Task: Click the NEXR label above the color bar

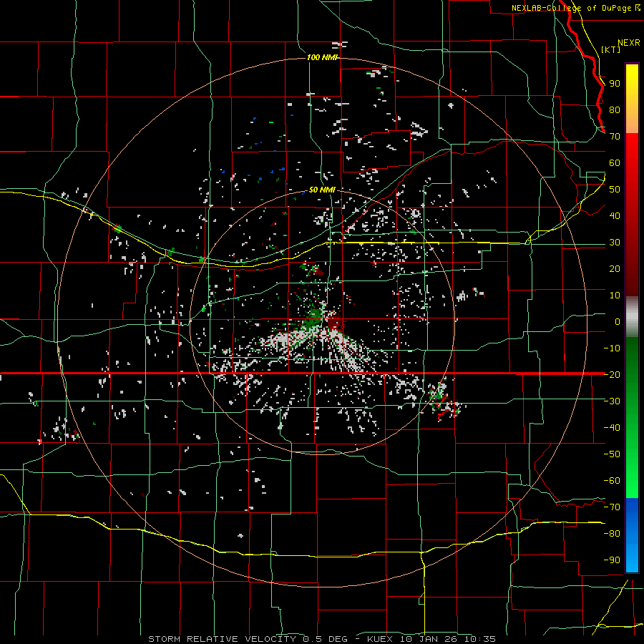Action: (629, 42)
